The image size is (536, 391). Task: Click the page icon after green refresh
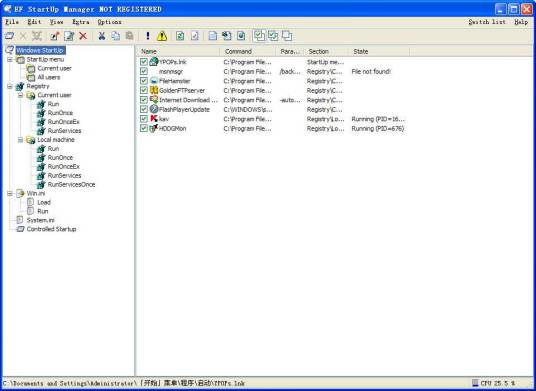click(195, 36)
